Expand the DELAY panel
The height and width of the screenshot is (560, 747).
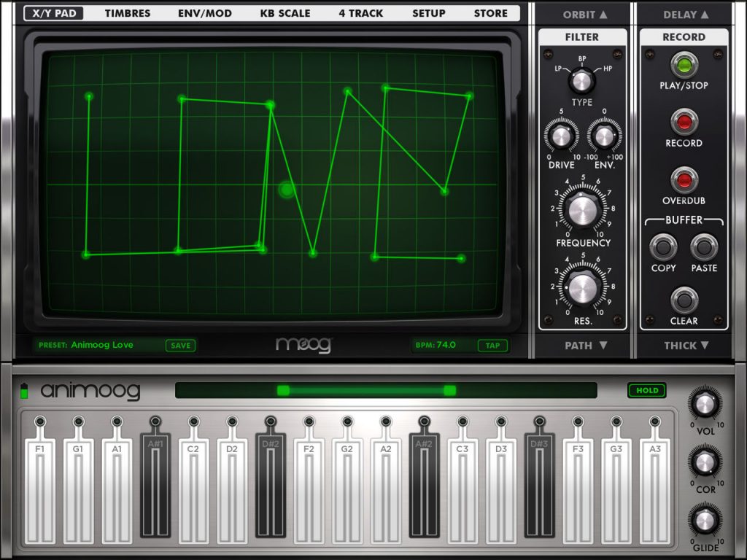pyautogui.click(x=686, y=15)
